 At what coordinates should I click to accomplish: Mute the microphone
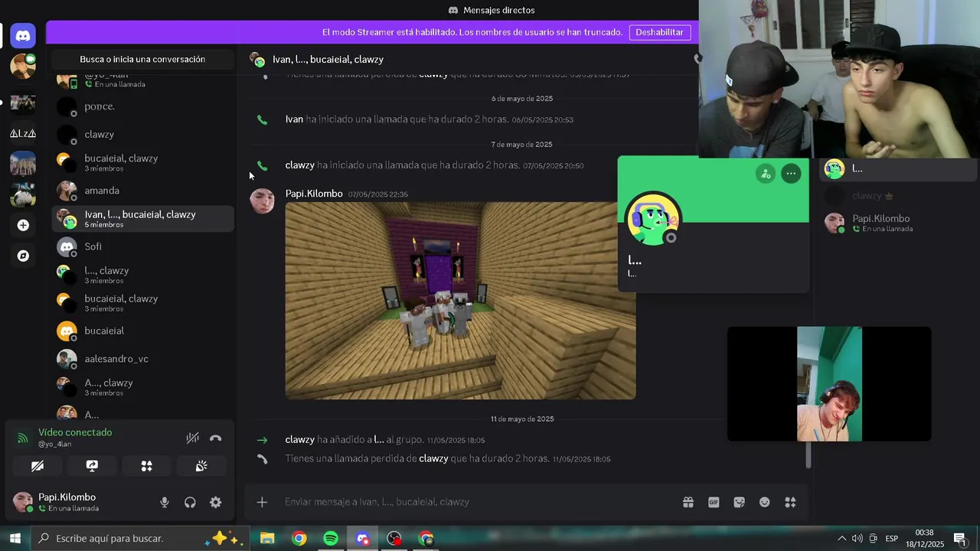tap(165, 502)
